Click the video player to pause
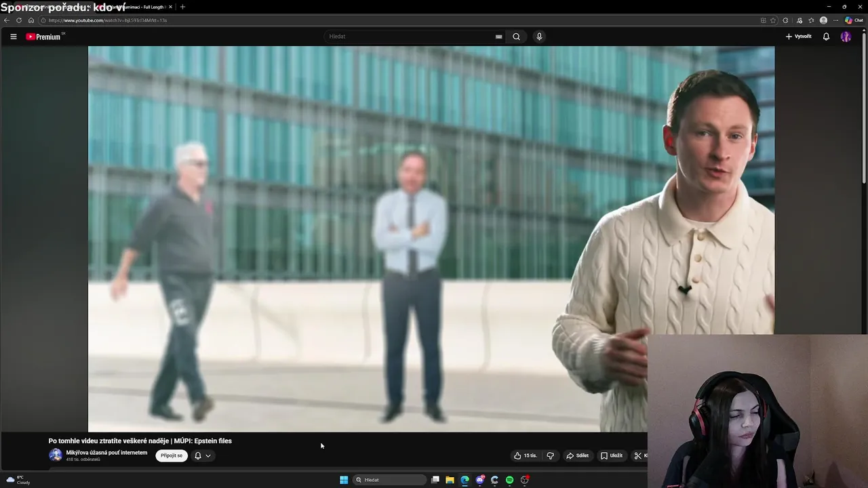Viewport: 868px width, 488px height. pyautogui.click(x=431, y=239)
